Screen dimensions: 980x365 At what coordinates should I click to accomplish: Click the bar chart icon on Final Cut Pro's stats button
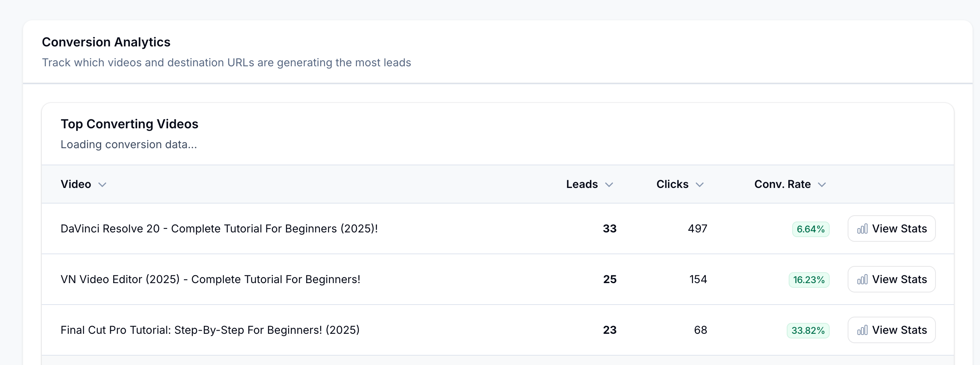pos(863,330)
